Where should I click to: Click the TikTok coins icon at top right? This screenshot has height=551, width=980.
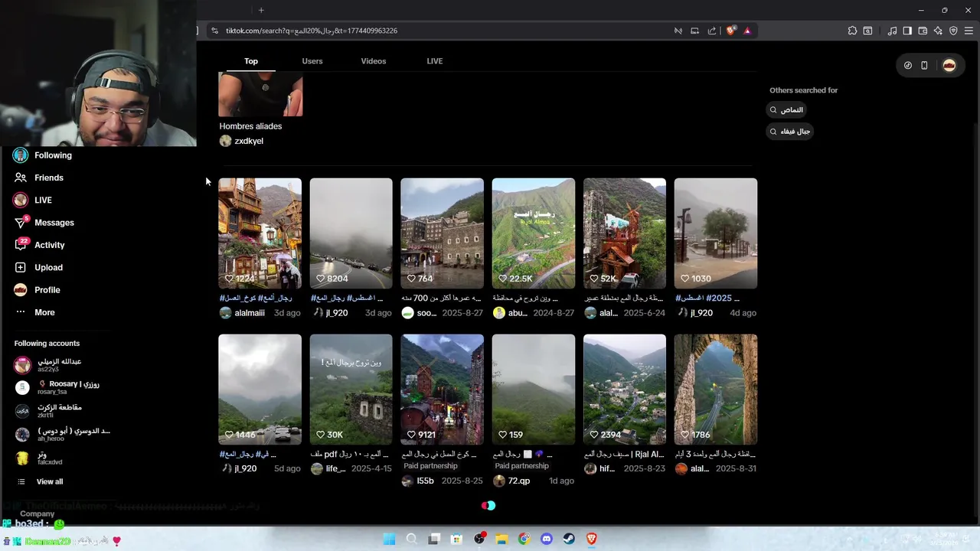(908, 65)
